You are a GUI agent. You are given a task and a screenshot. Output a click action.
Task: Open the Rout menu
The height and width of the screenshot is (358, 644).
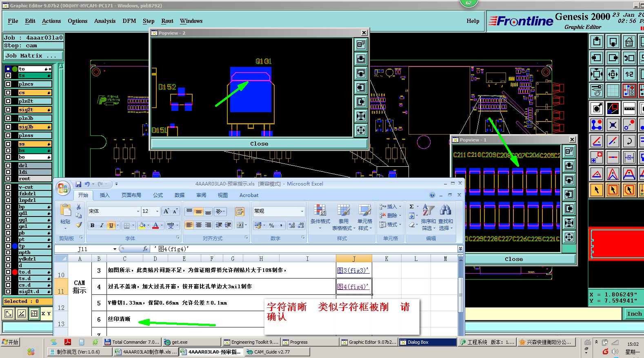167,21
